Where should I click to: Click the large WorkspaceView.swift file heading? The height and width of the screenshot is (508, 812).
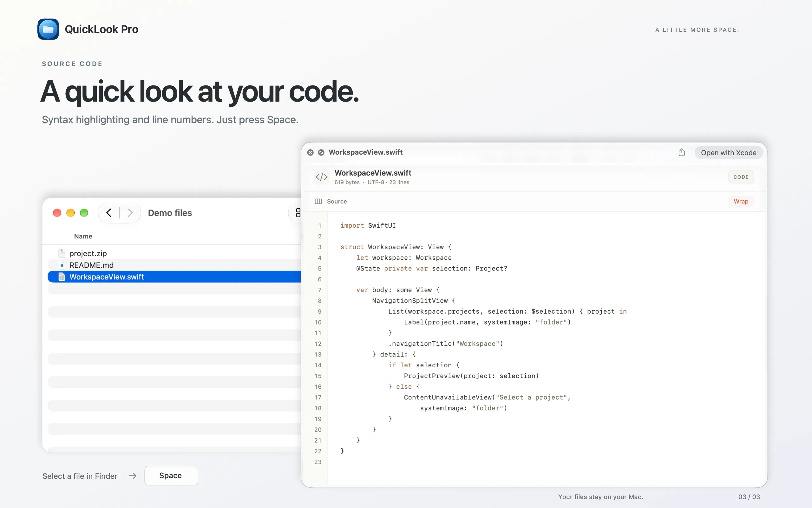coord(373,173)
